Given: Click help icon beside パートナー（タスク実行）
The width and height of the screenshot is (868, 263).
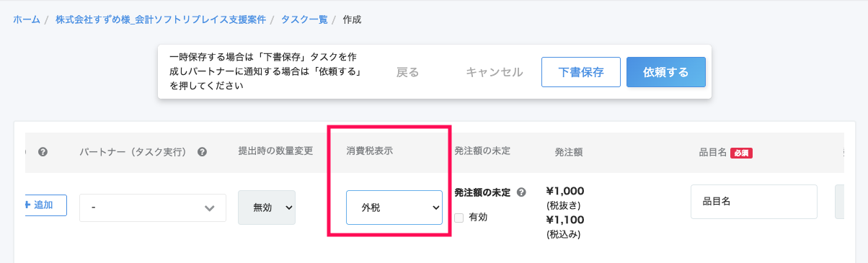Looking at the screenshot, I should point(203,152).
